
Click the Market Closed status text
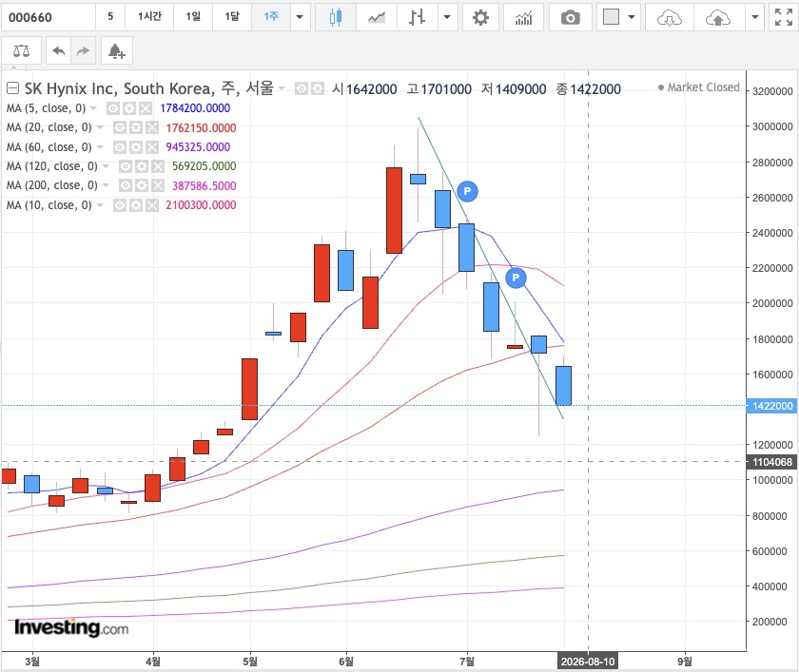(703, 87)
